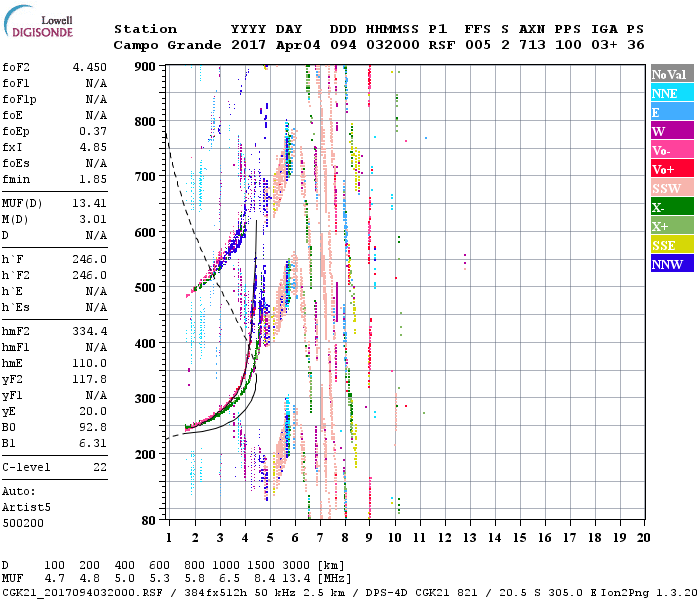Select the Vo- pink legend swatch
Screen dimensions: 700x600
(672, 150)
